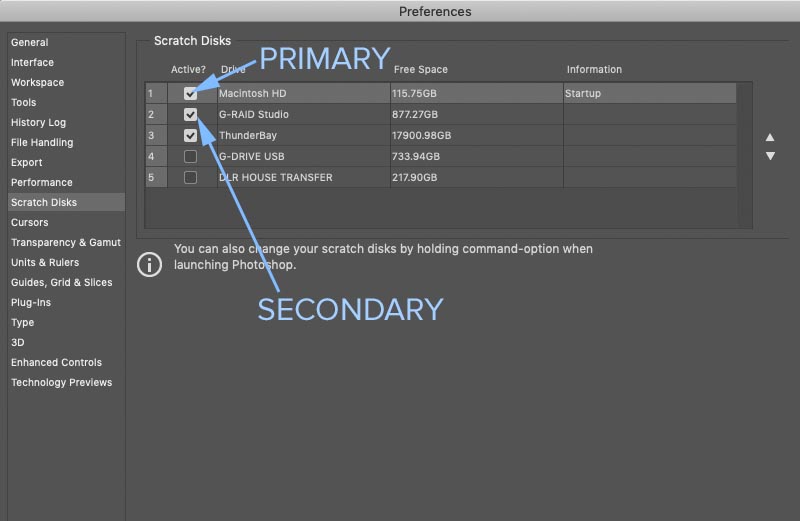The height and width of the screenshot is (521, 800).
Task: Click the scratch disk list scrollbar
Action: click(x=745, y=155)
